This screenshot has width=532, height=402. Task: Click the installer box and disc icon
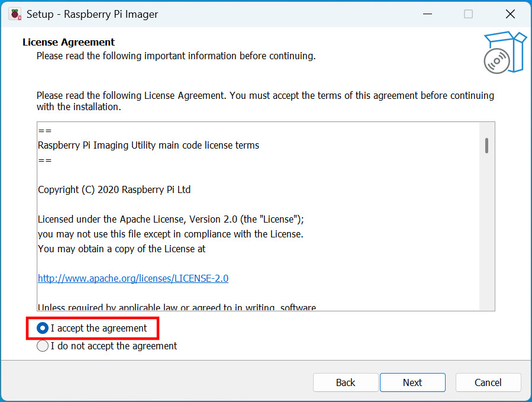click(x=505, y=53)
